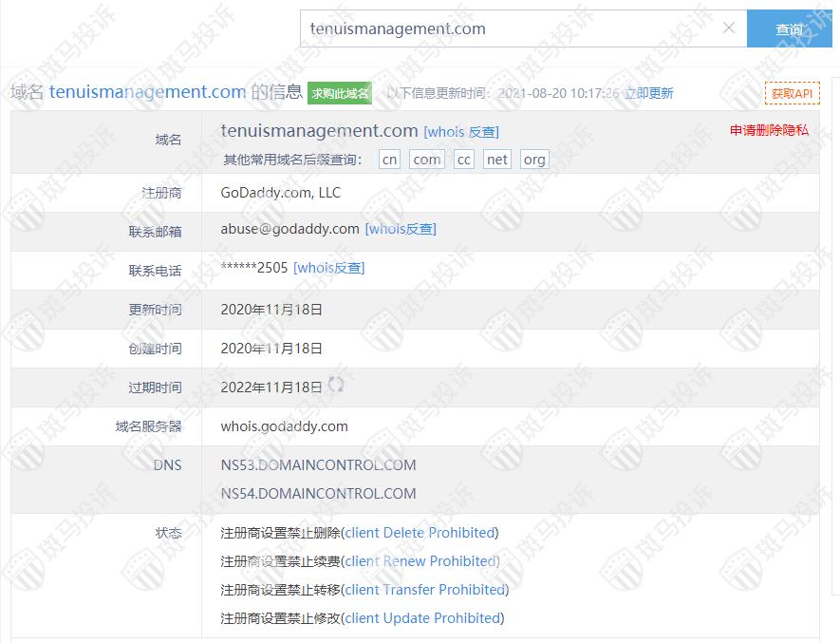Click the loading spinner beside expiry date
The height and width of the screenshot is (643, 840).
tap(335, 385)
